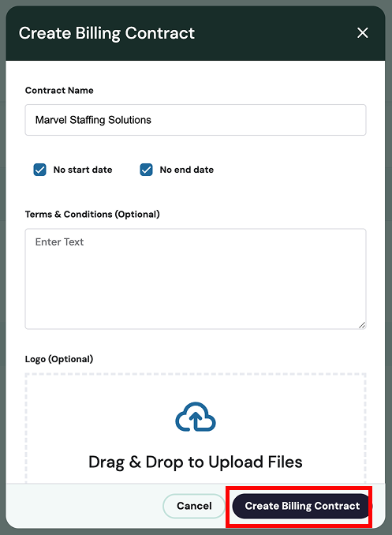Image resolution: width=392 pixels, height=535 pixels.
Task: Click the dialog title "Create Billing Contract"
Action: (x=106, y=33)
